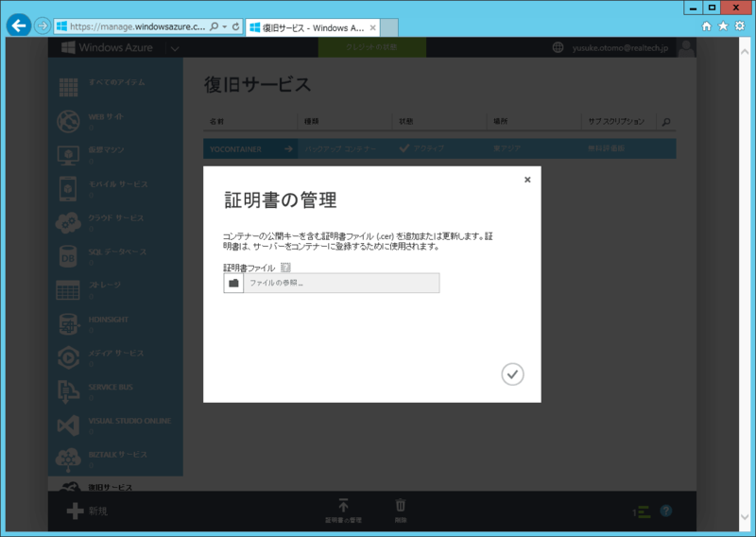Open browser Tools gear icon
Screen dimensions: 756x537
pos(740,26)
